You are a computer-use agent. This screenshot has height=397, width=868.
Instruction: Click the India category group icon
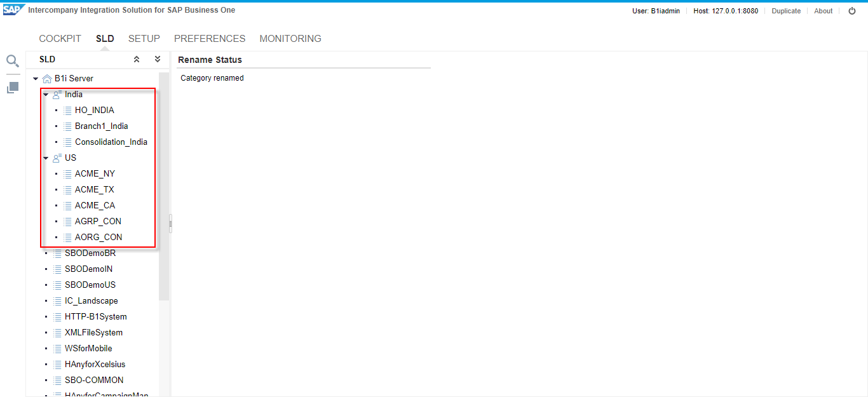pyautogui.click(x=57, y=95)
